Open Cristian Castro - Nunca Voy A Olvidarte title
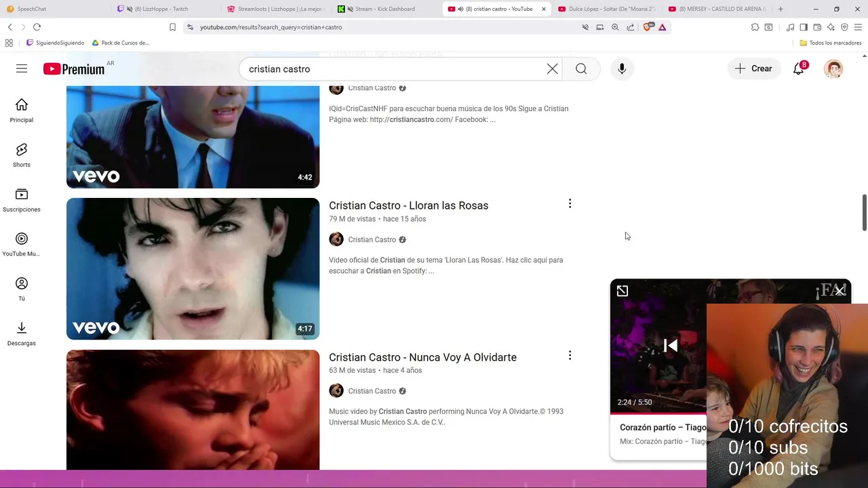The height and width of the screenshot is (488, 868). (422, 357)
